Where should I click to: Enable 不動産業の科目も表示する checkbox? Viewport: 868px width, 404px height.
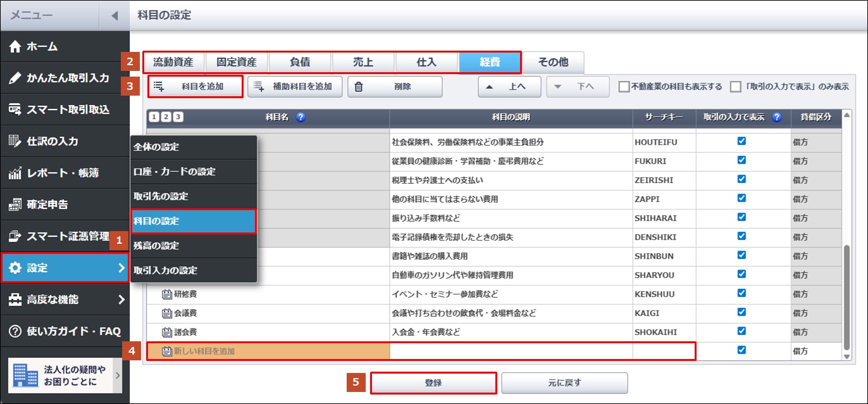(624, 87)
